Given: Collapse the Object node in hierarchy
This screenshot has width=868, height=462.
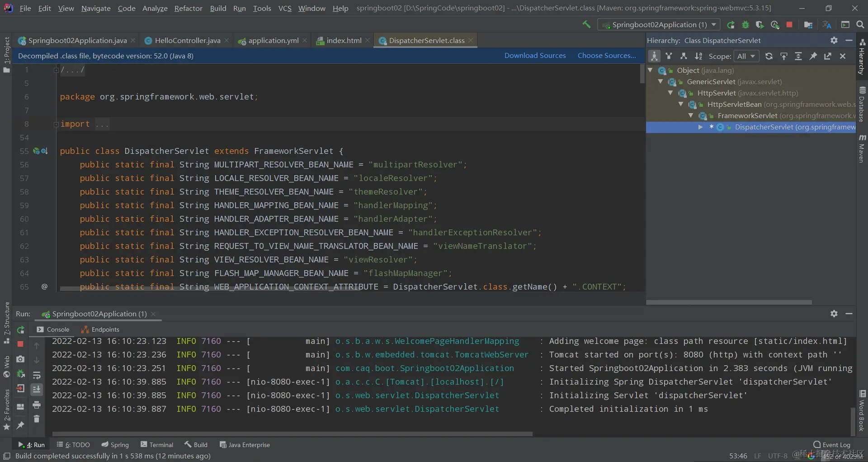Looking at the screenshot, I should click(x=650, y=70).
